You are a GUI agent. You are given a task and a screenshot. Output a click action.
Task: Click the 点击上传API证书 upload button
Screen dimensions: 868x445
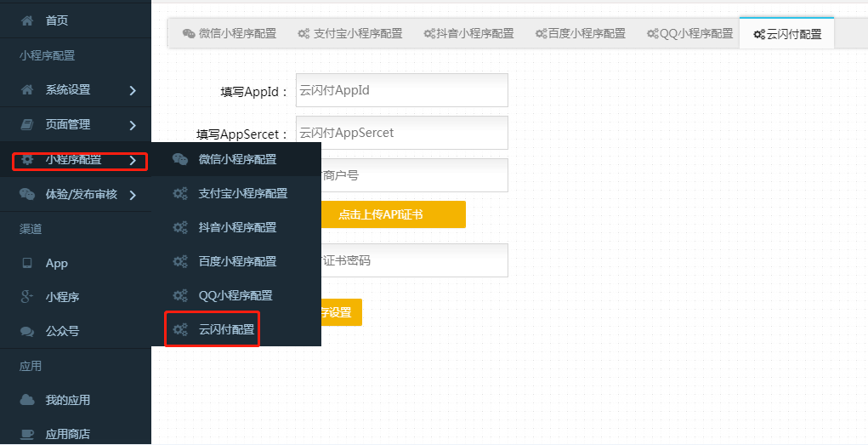click(x=393, y=214)
